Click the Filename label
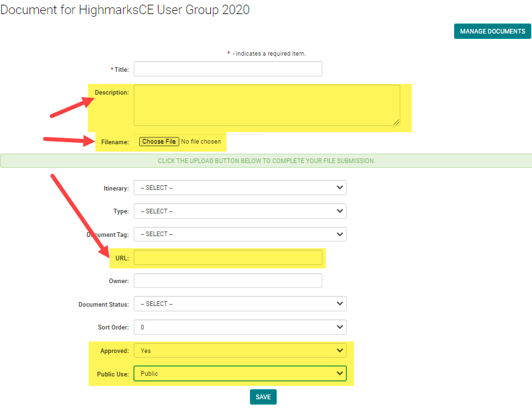Image resolution: width=532 pixels, height=410 pixels. 115,142
